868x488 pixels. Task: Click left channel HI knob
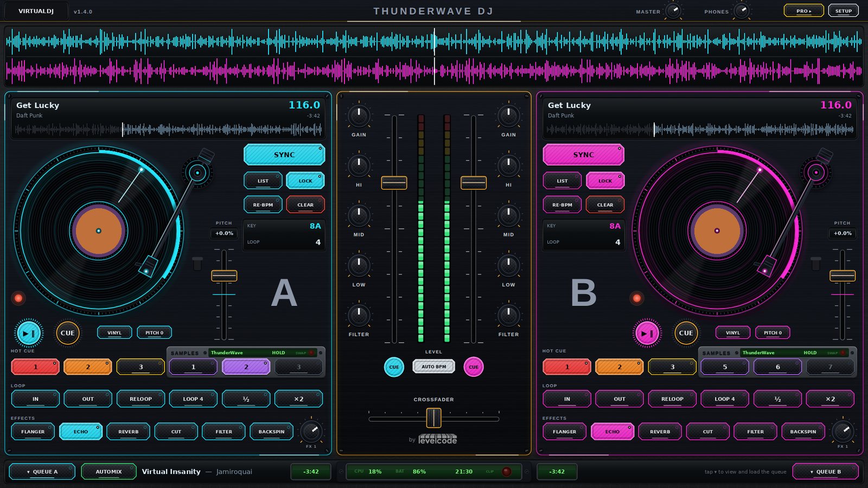click(x=359, y=165)
